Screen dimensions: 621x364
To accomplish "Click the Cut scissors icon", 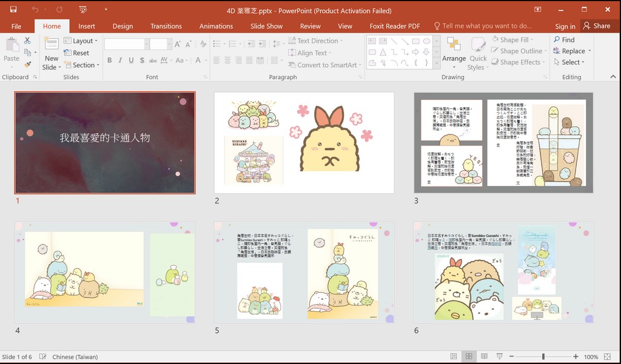I will point(27,41).
